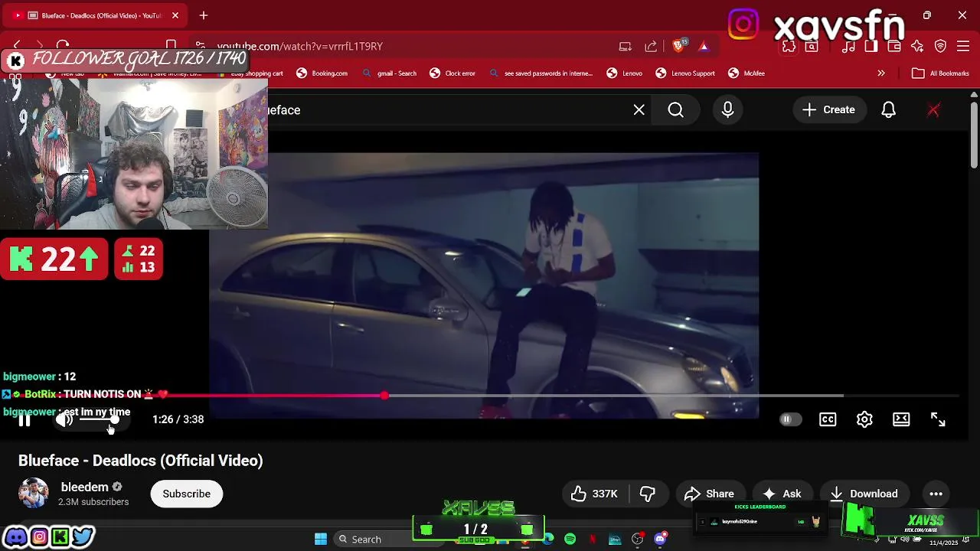Open Spotify from the taskbar
Viewport: 980px width, 551px height.
pos(570,540)
